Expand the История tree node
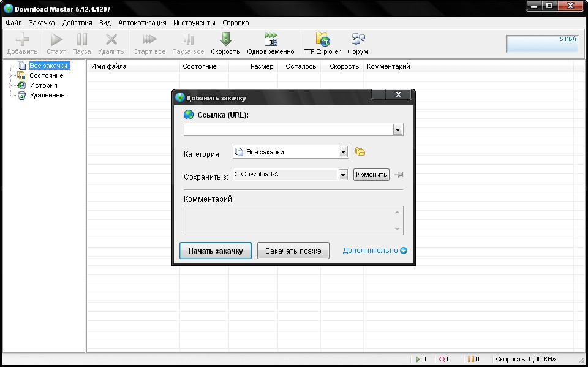Viewport: 588px width, 367px height. (x=10, y=85)
